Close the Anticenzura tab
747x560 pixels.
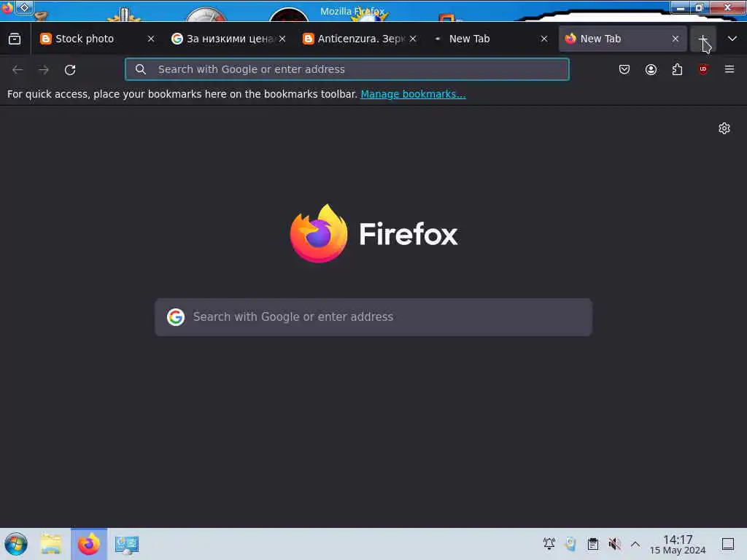point(413,39)
